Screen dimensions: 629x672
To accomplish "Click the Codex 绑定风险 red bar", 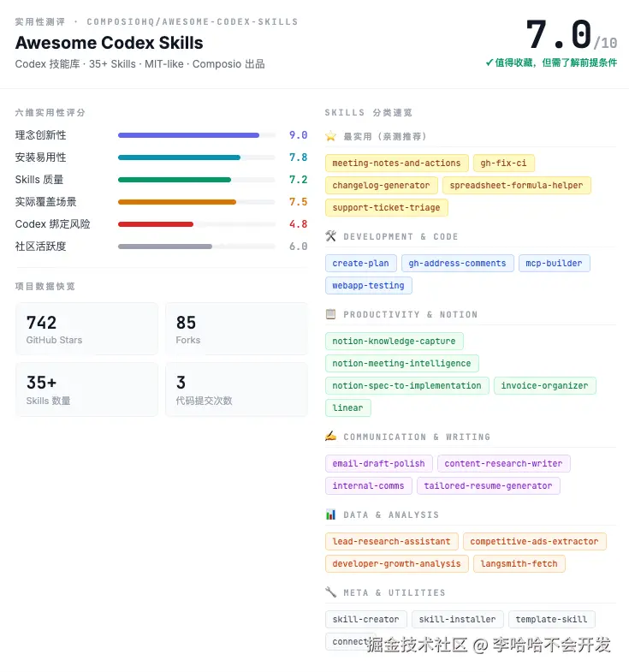I will [x=156, y=224].
